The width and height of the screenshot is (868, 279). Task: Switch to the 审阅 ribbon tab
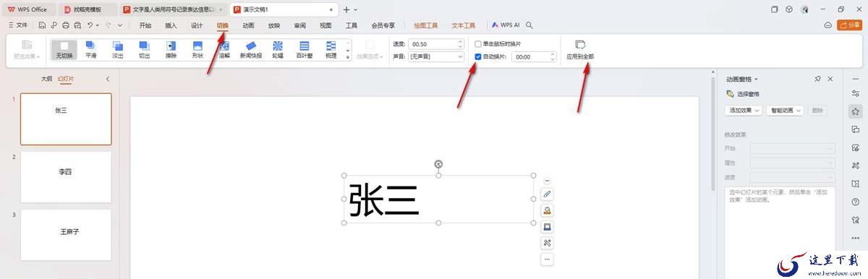(299, 25)
